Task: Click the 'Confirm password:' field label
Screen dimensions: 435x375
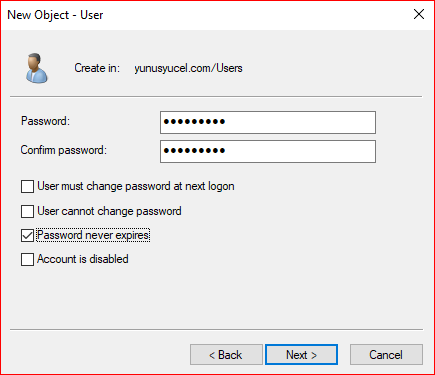Action: coord(64,150)
